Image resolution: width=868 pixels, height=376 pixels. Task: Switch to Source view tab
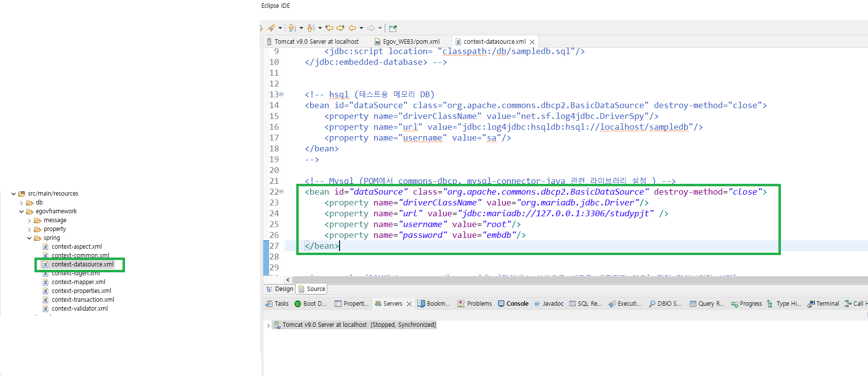pyautogui.click(x=312, y=289)
